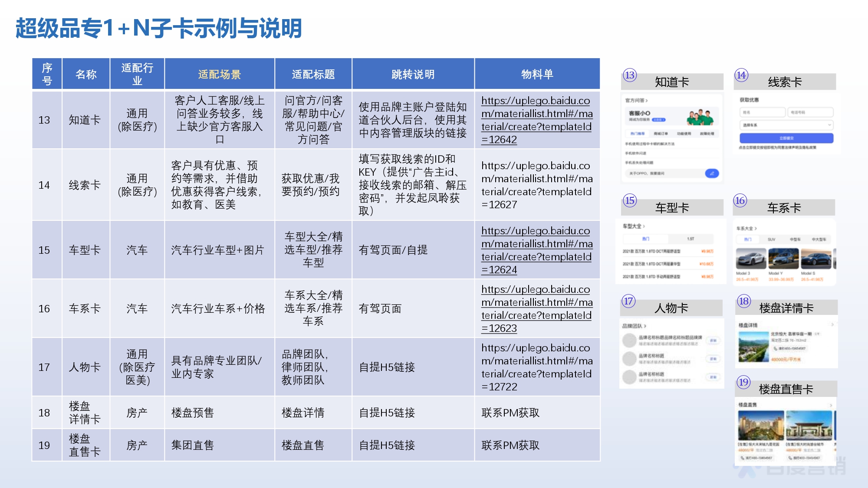
Task: Click the circled number 16 badge
Action: pos(740,201)
